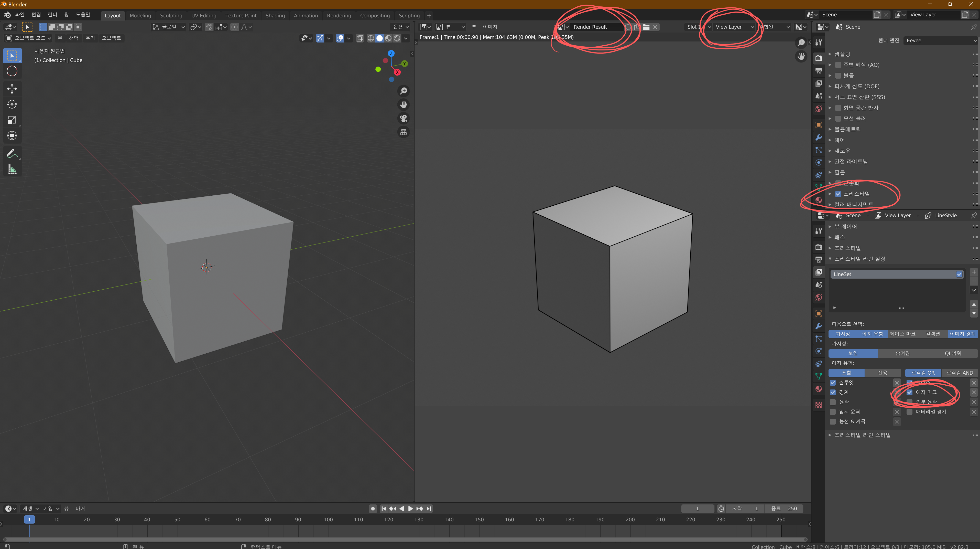The image size is (980, 549).
Task: Jump to the timeline start frame
Action: click(x=384, y=509)
